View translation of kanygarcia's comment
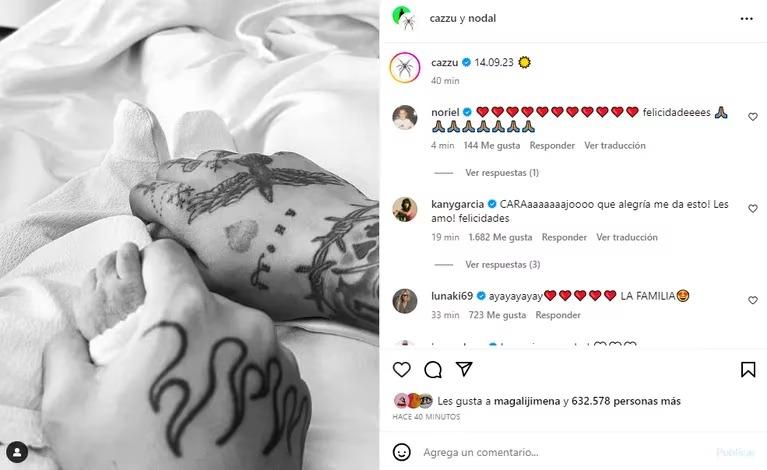Image resolution: width=767 pixels, height=470 pixels. [627, 237]
